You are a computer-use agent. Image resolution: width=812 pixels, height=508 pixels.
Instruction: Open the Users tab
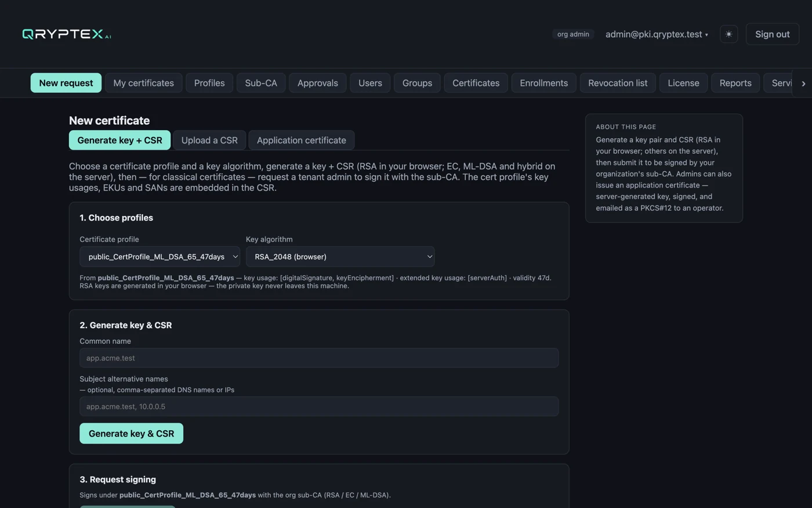coord(370,83)
